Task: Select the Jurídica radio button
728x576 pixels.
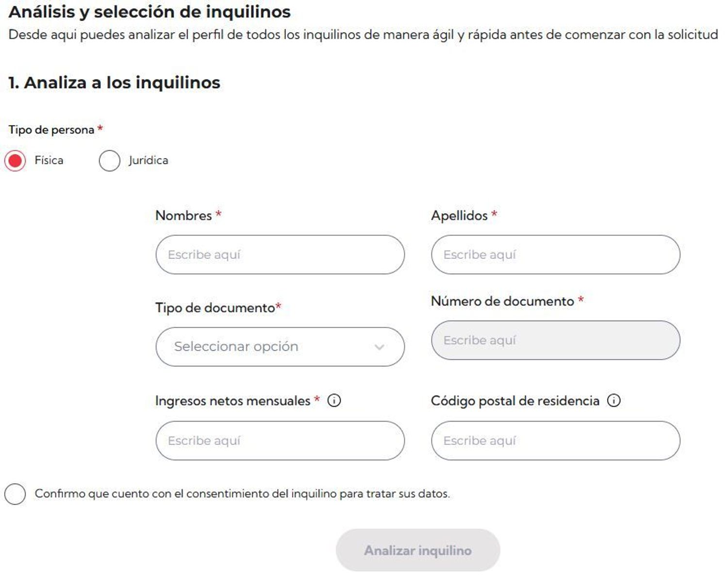Action: [x=109, y=161]
